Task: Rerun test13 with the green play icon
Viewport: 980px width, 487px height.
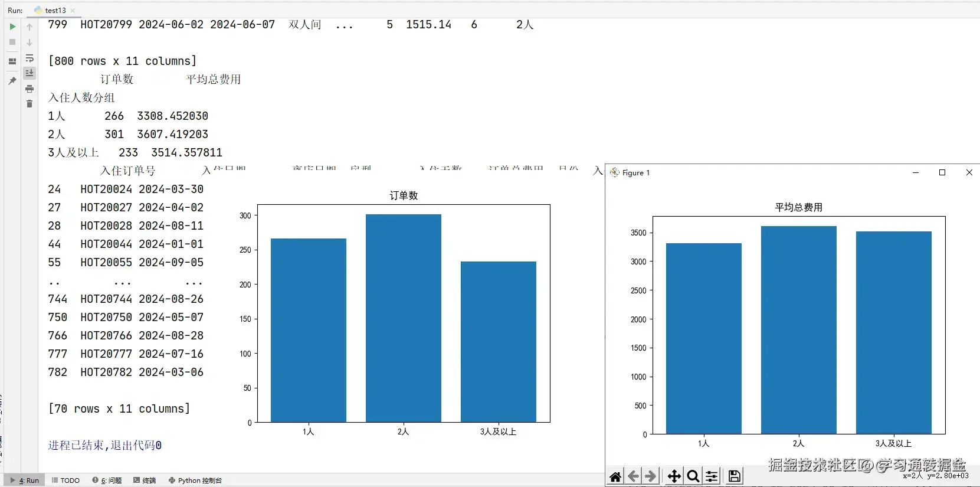Action: coord(12,27)
